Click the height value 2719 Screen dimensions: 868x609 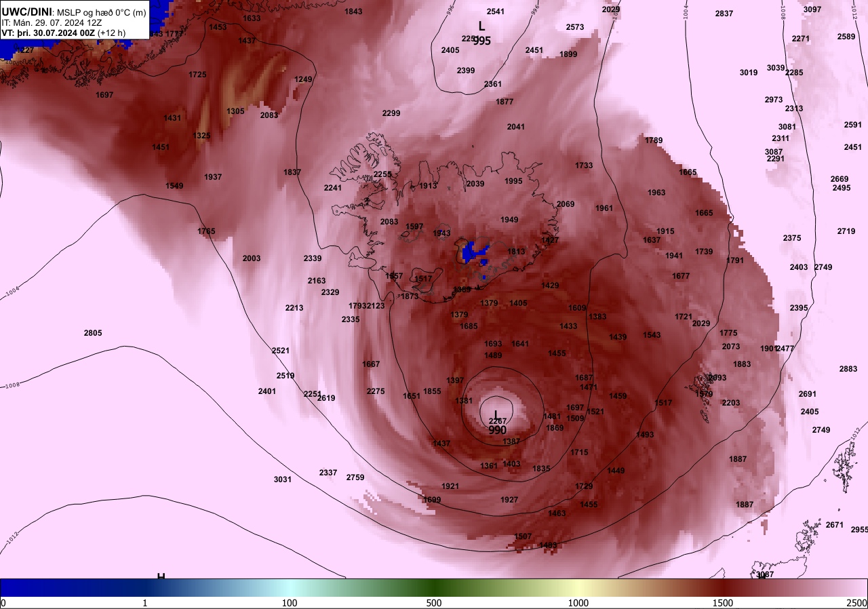(846, 231)
